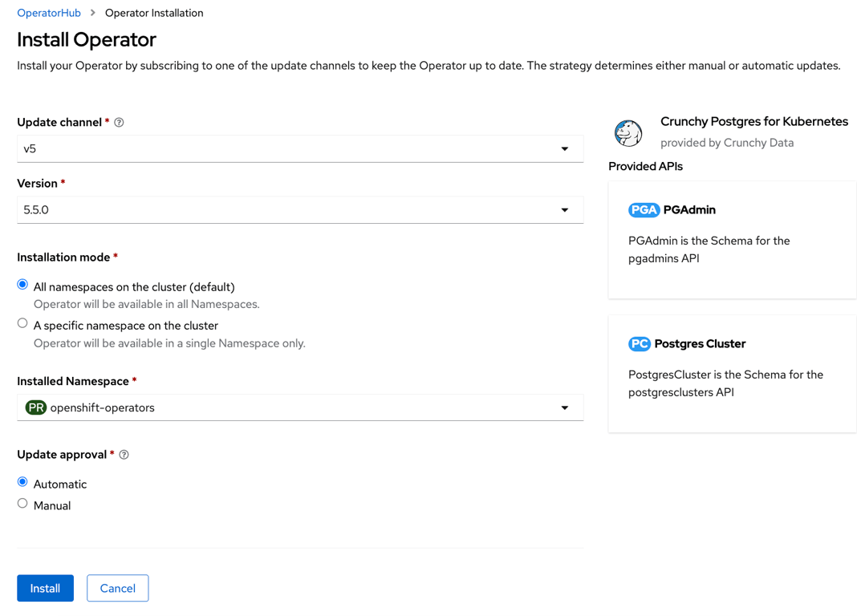Select All namespaces on the cluster option
857x616 pixels.
coord(22,285)
